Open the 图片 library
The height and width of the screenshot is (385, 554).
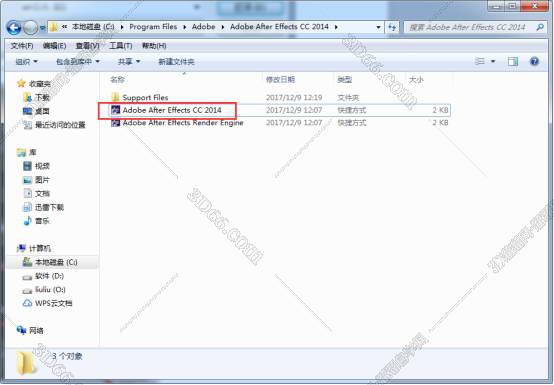point(42,180)
